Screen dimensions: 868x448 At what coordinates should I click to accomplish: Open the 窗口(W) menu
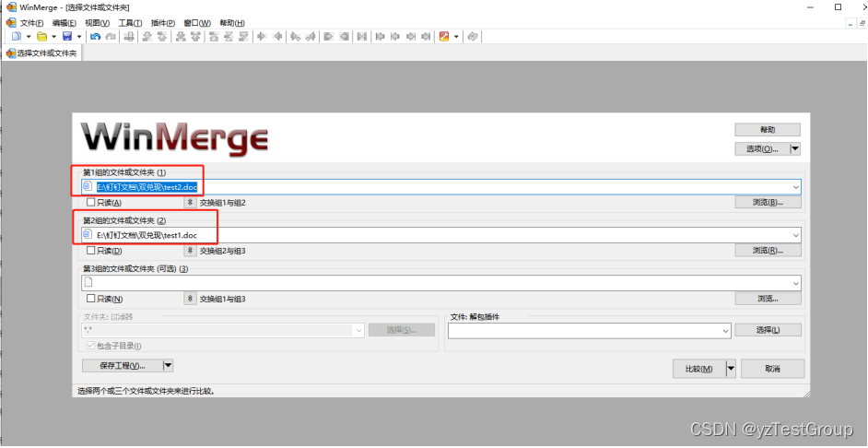tap(197, 23)
